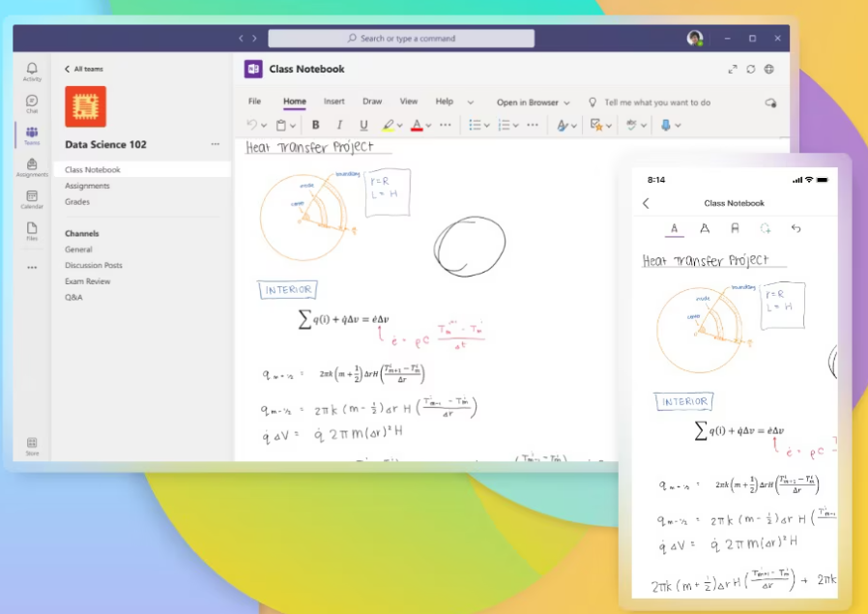This screenshot has height=614, width=868.
Task: Expand the numbering library dropdown
Action: point(516,126)
